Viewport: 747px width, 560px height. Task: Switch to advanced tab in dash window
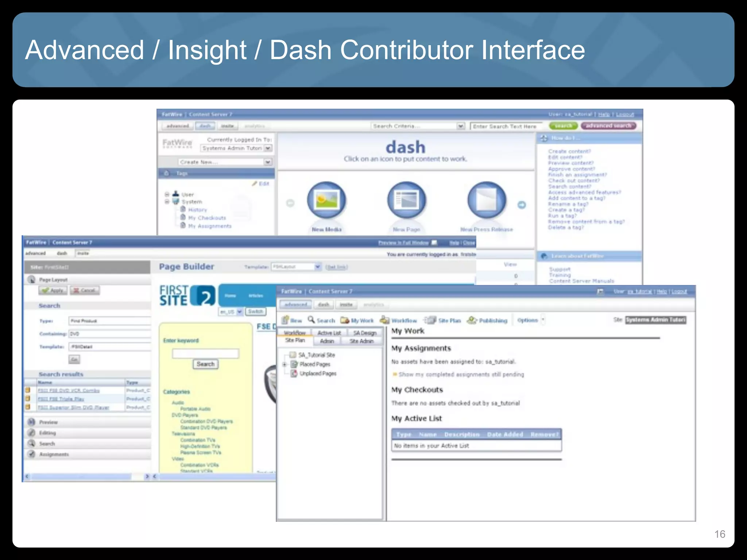pos(178,126)
